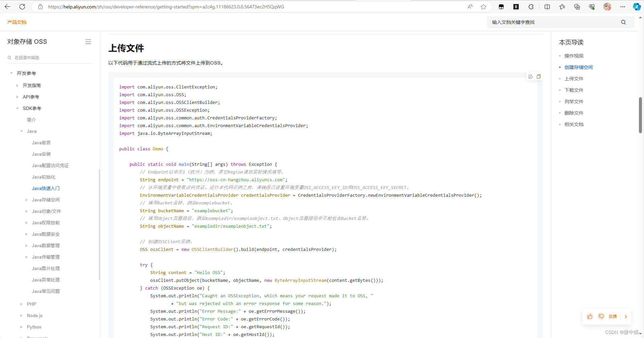Give thumbs down feedback

[x=601, y=316]
